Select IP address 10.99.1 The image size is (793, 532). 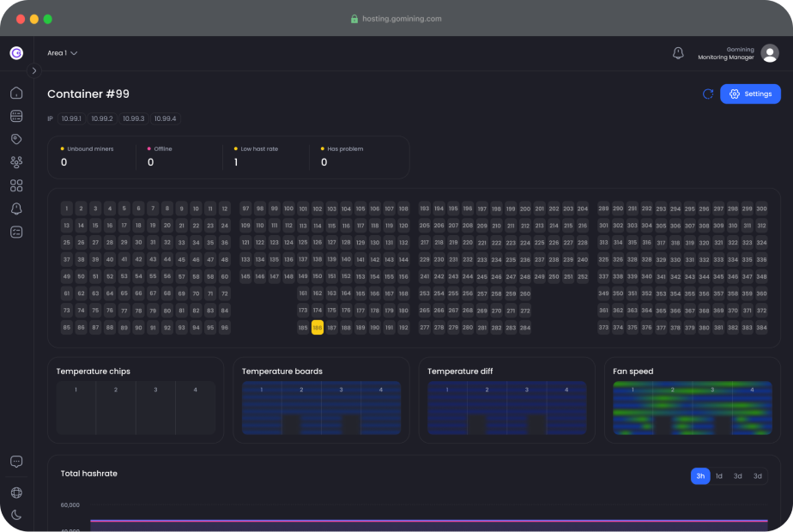click(71, 118)
